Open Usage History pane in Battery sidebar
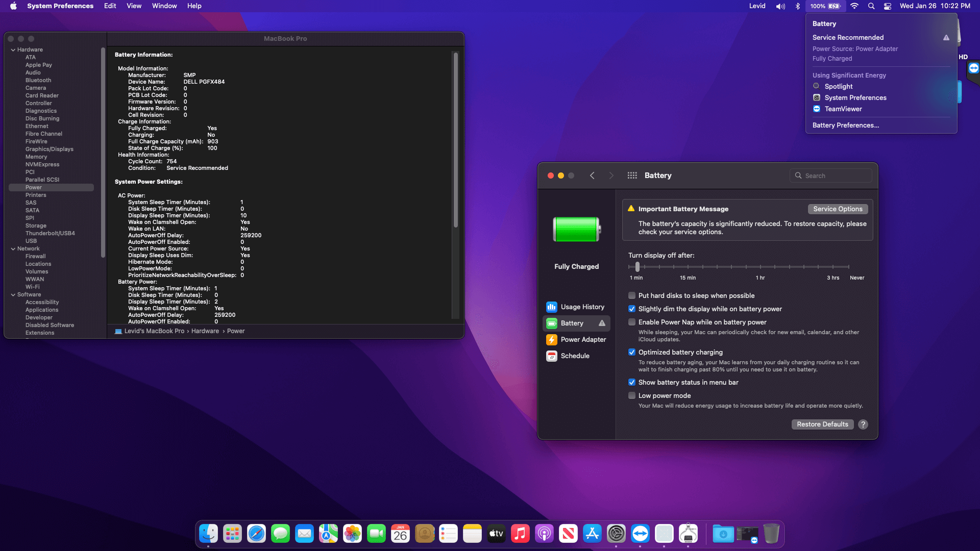The height and width of the screenshot is (551, 980). click(x=576, y=307)
